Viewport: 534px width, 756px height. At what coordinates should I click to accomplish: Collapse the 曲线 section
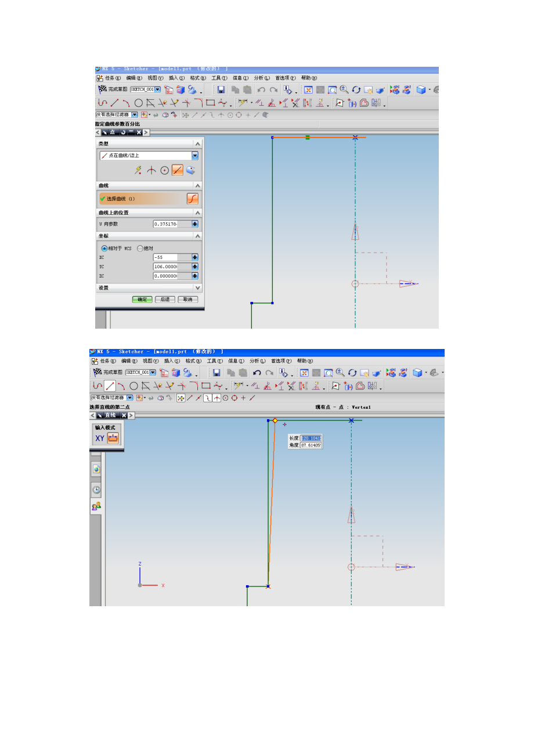point(198,186)
